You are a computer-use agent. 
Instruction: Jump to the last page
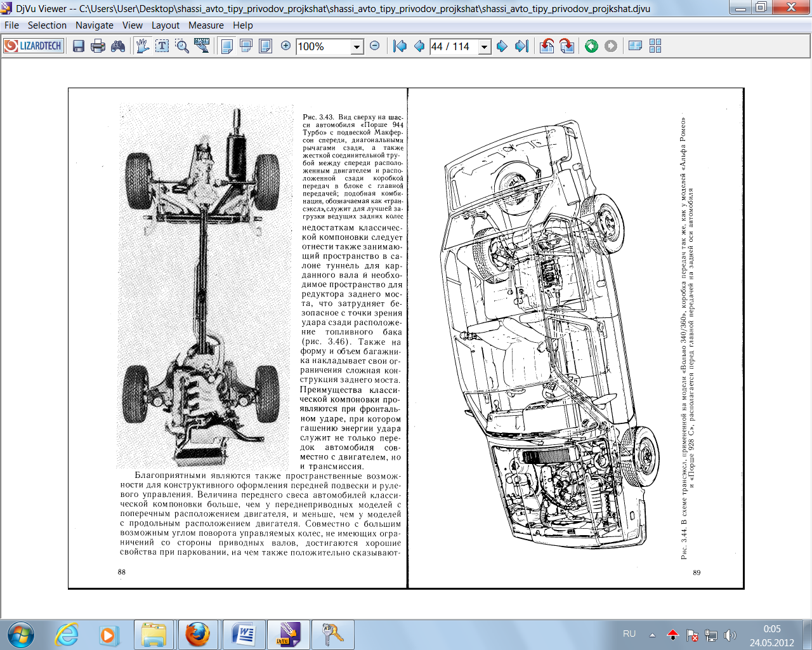521,46
